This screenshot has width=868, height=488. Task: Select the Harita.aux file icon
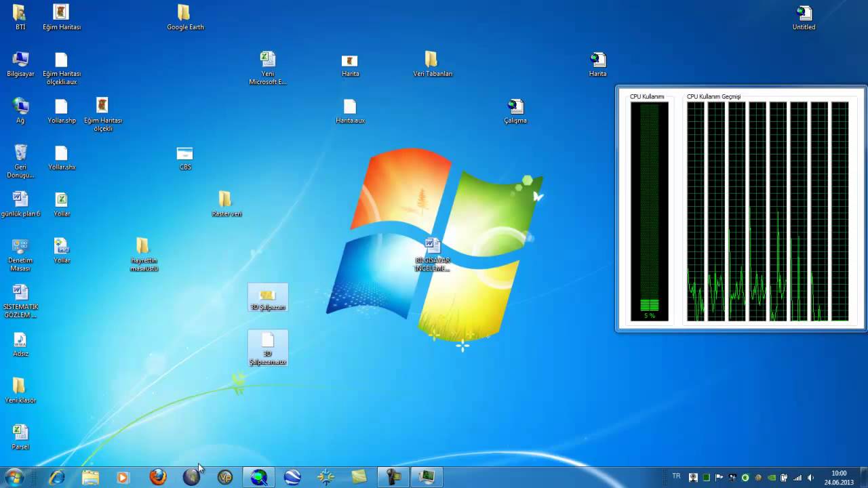[x=350, y=111]
